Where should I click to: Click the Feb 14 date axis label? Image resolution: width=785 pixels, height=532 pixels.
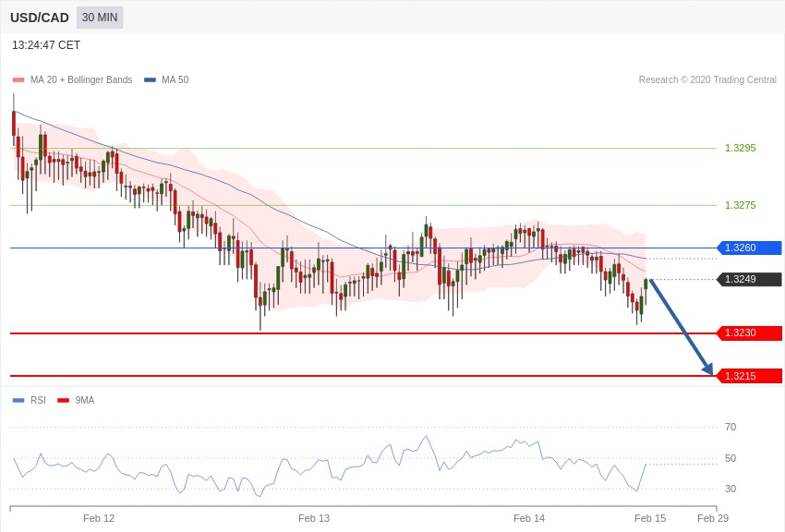click(x=529, y=518)
